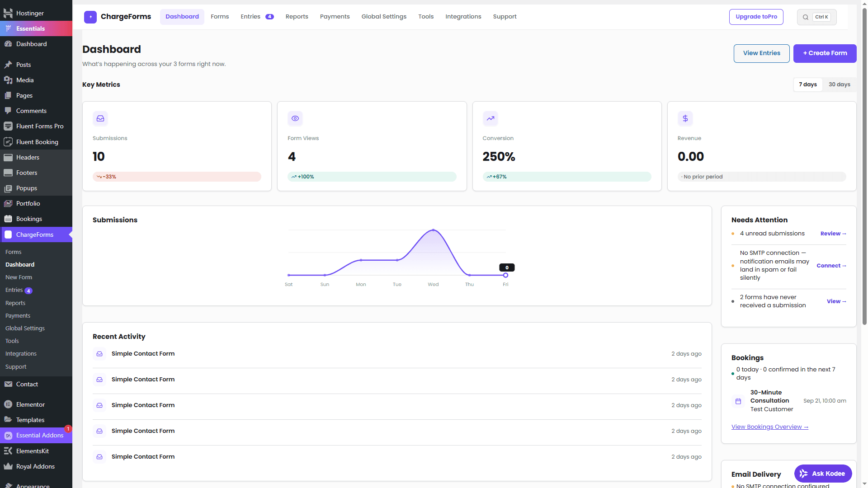Click the Revenue dollar icon

685,118
